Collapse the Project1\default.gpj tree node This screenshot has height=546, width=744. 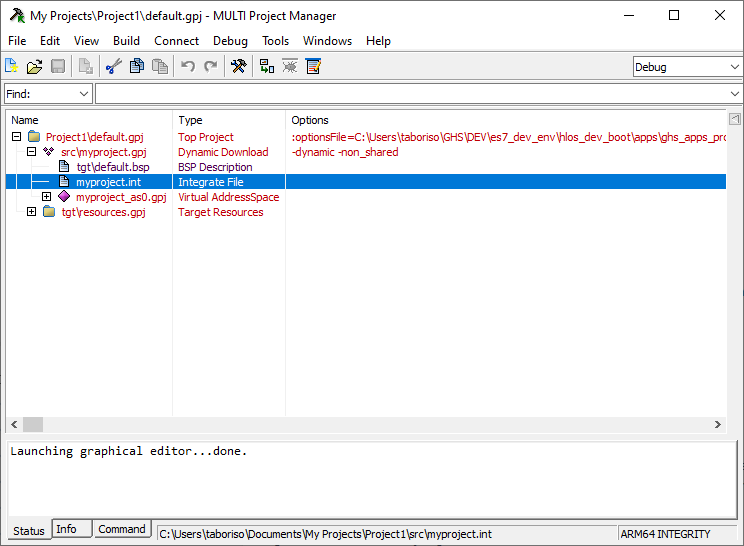[x=16, y=137]
